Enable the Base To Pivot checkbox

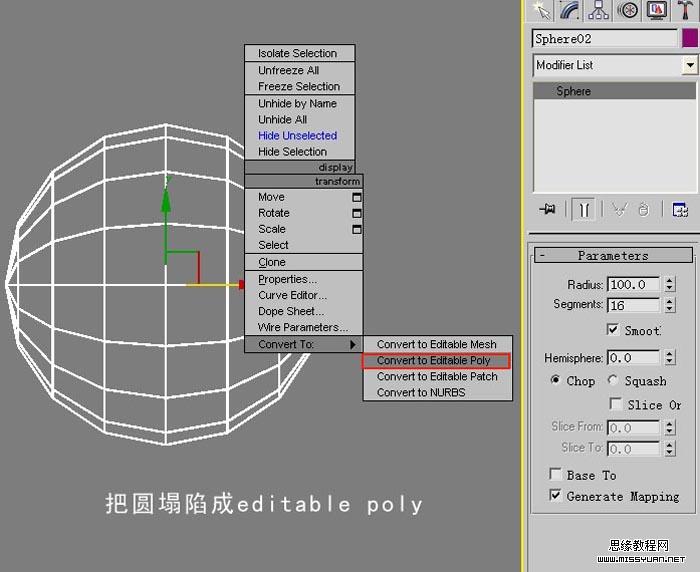(555, 474)
